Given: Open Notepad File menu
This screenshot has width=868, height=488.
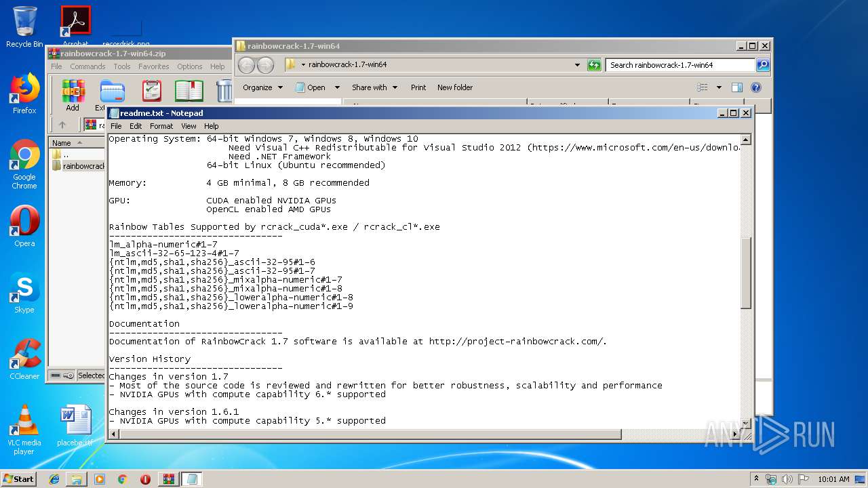Looking at the screenshot, I should pyautogui.click(x=116, y=126).
